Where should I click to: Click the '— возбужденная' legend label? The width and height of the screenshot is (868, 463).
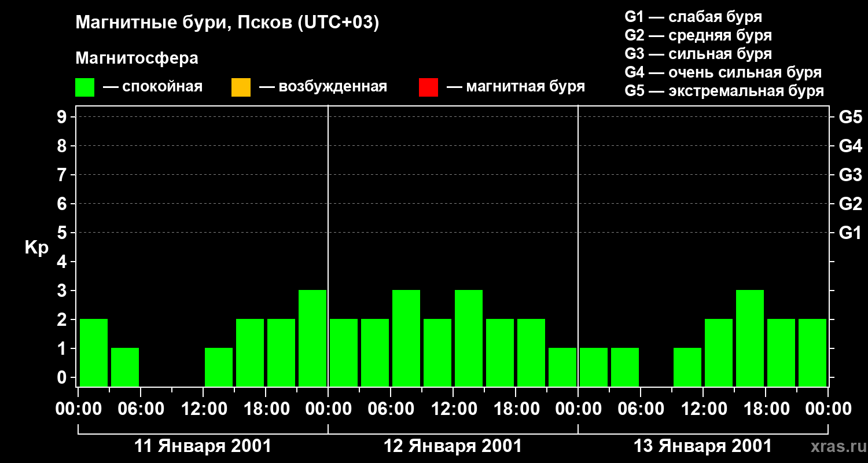click(x=323, y=87)
